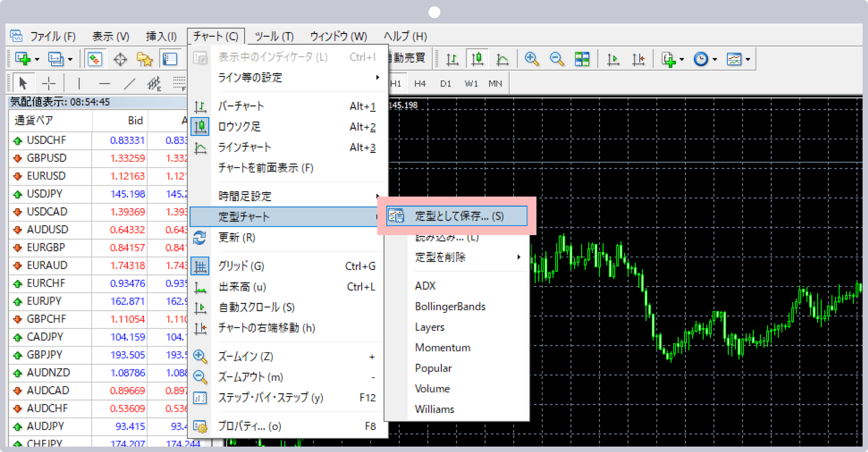
Task: Open the new chart dropdown arrow
Action: point(37,59)
